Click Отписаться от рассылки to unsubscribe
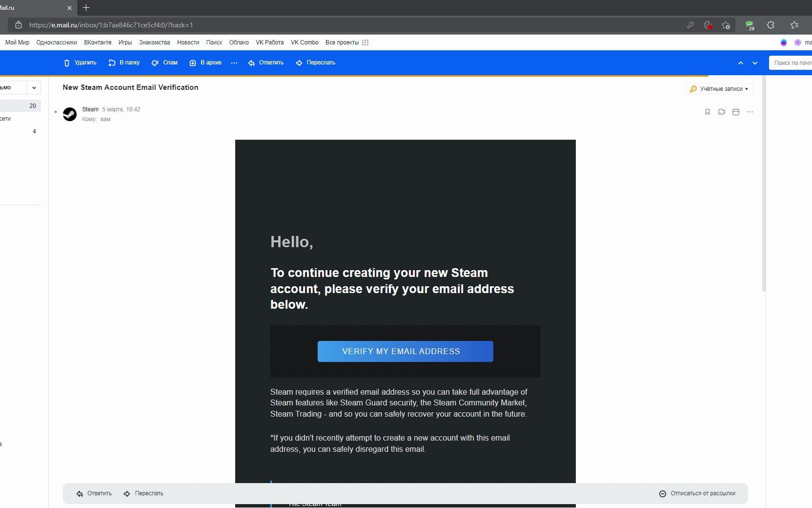This screenshot has width=812, height=508. [x=697, y=493]
